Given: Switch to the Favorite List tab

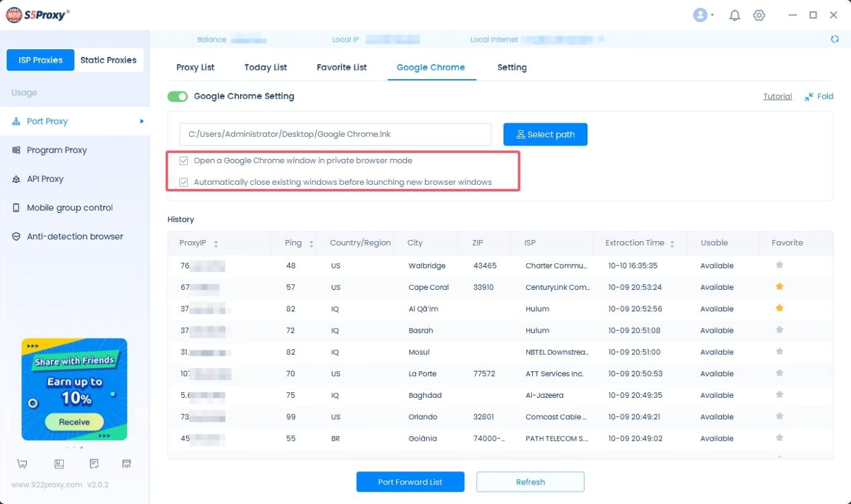Looking at the screenshot, I should (x=341, y=68).
